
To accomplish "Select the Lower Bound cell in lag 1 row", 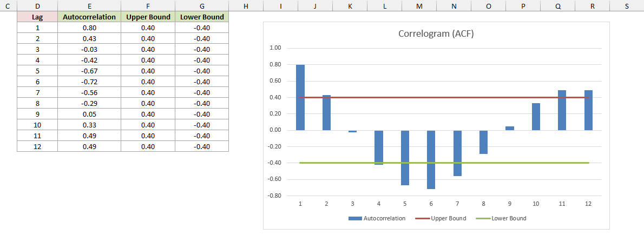I will pyautogui.click(x=202, y=28).
